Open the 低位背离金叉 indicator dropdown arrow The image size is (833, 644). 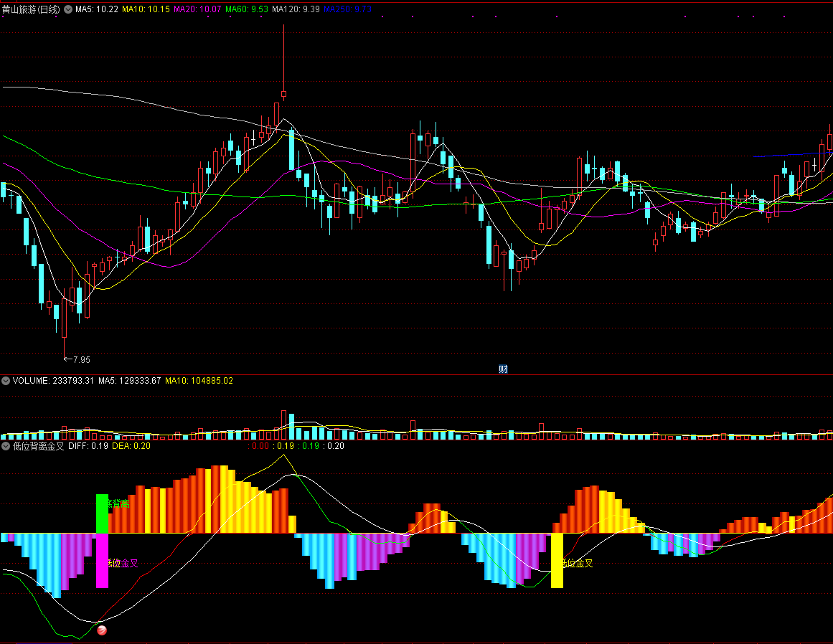point(6,446)
